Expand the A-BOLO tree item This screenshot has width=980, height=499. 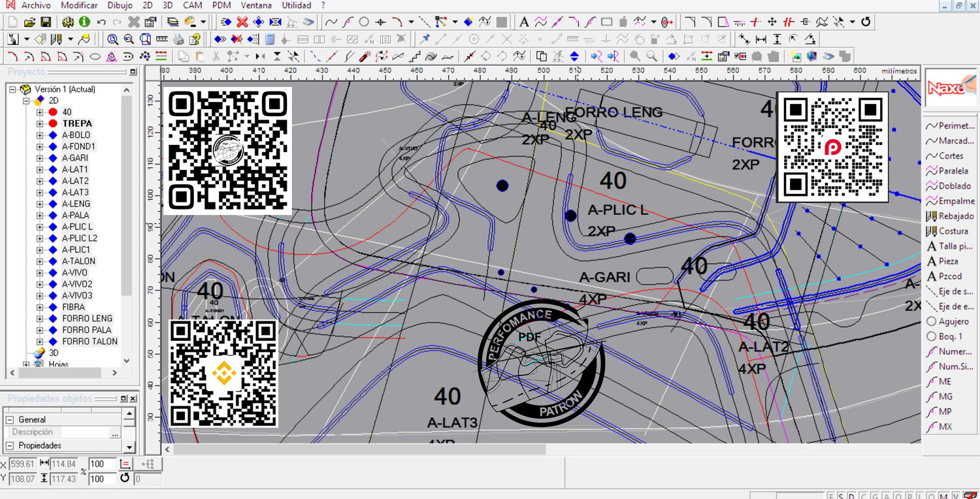[x=41, y=135]
